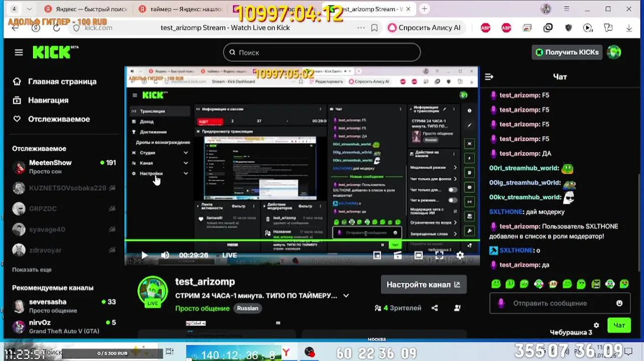This screenshot has width=644, height=361.
Task: Switch to Яндекс — быстрый поиск tab
Action: click(x=85, y=9)
